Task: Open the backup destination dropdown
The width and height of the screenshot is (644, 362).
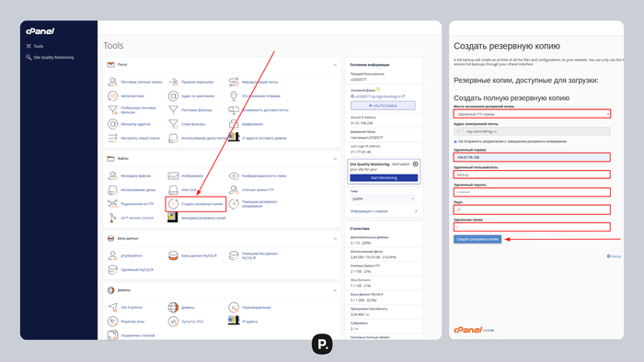Action: pyautogui.click(x=532, y=114)
